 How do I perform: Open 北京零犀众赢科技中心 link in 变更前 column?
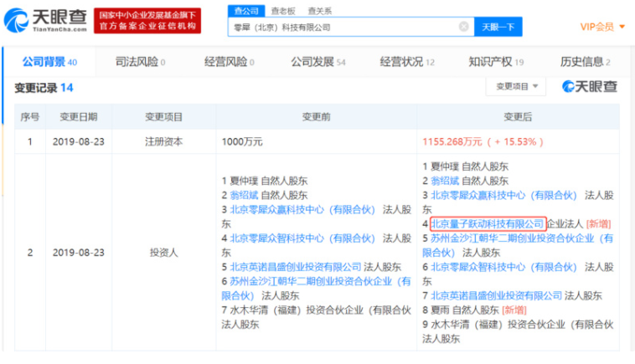[x=302, y=209]
